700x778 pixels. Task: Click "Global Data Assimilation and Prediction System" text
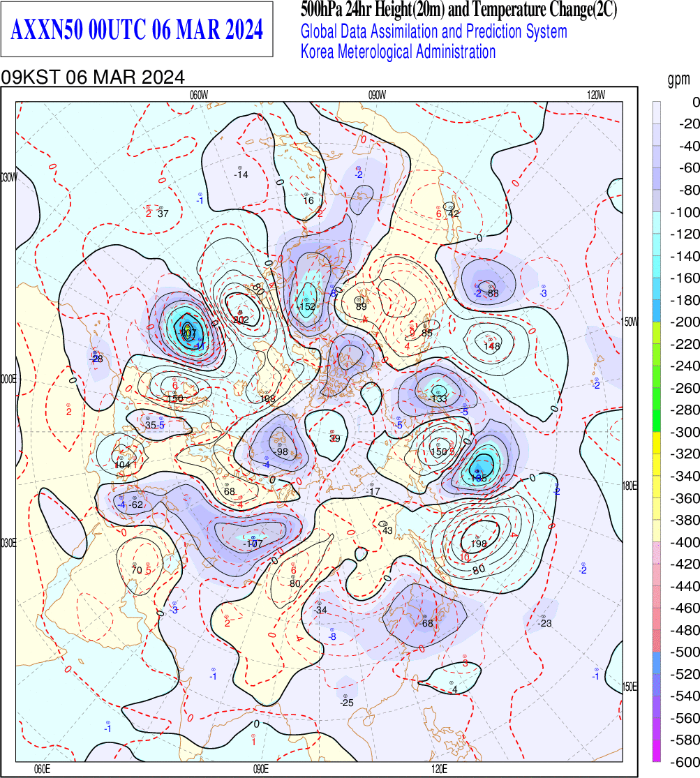click(434, 31)
